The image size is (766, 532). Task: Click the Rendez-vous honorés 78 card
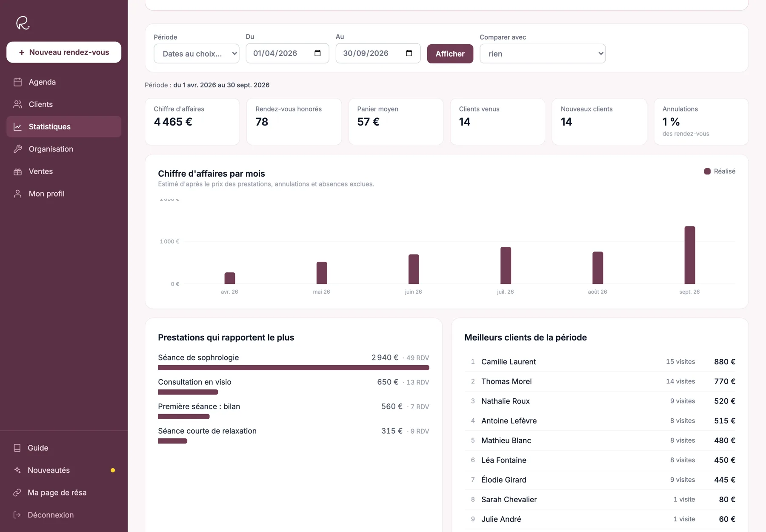pyautogui.click(x=294, y=122)
